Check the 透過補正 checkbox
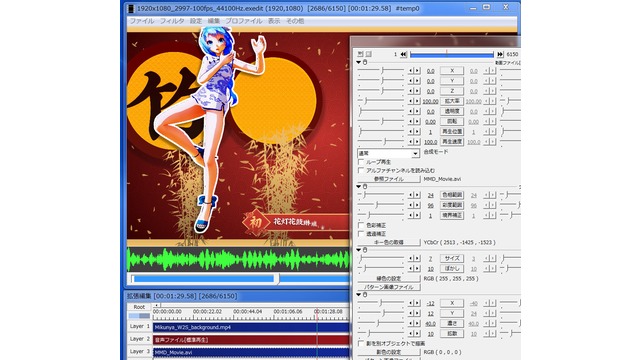This screenshot has width=640, height=360. (x=361, y=234)
